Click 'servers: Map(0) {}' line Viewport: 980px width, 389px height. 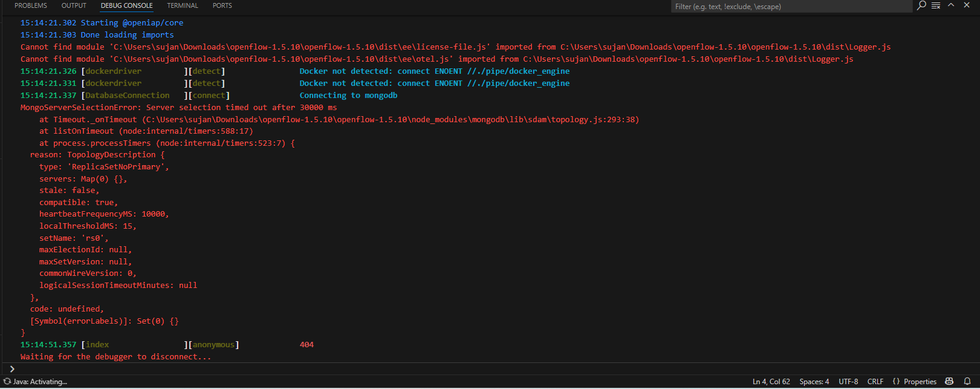click(83, 179)
